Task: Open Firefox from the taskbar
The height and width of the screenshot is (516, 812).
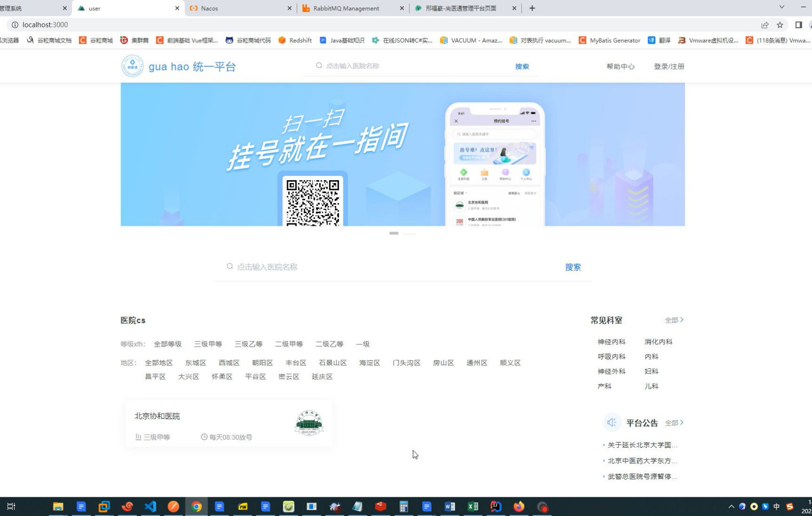Action: point(519,507)
